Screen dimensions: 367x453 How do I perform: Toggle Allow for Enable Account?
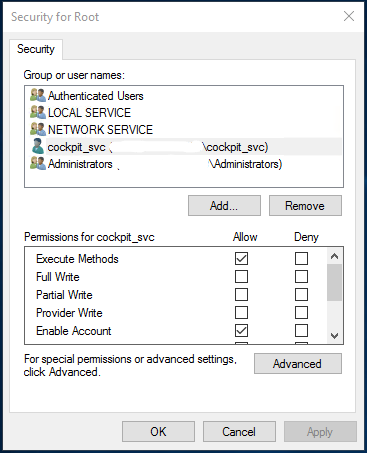tap(241, 330)
